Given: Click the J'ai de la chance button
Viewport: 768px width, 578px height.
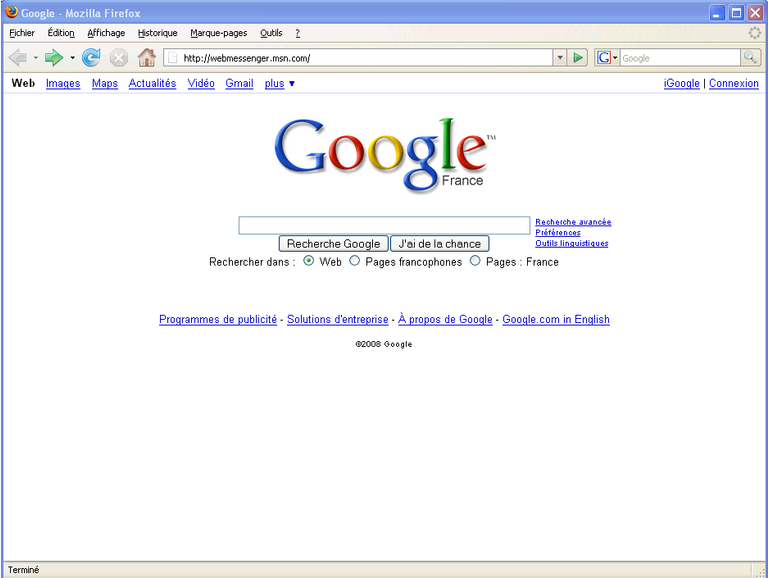Looking at the screenshot, I should [x=439, y=243].
